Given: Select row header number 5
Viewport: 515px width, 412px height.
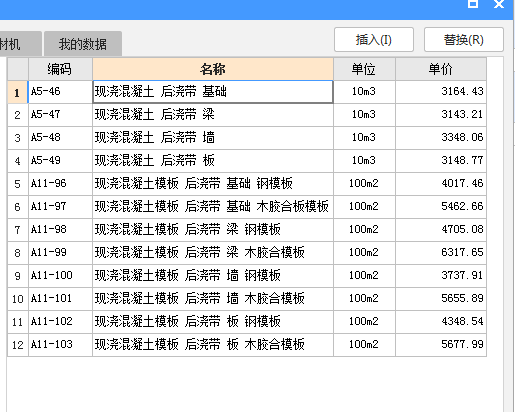Looking at the screenshot, I should [18, 184].
